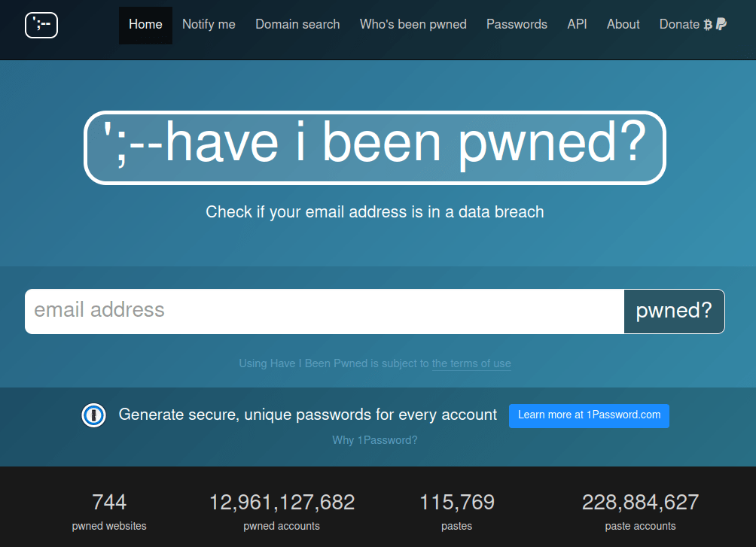
Task: Open the Why 1Password? link
Action: pyautogui.click(x=375, y=440)
